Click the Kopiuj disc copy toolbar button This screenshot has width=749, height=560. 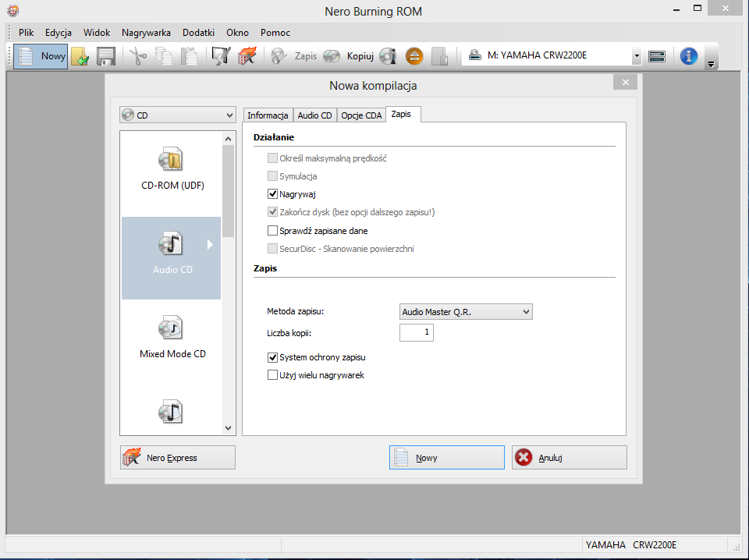(x=348, y=56)
